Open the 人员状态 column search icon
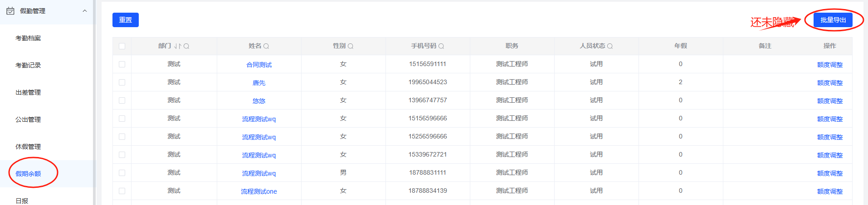Screen dimensions: 868x205 pos(610,46)
